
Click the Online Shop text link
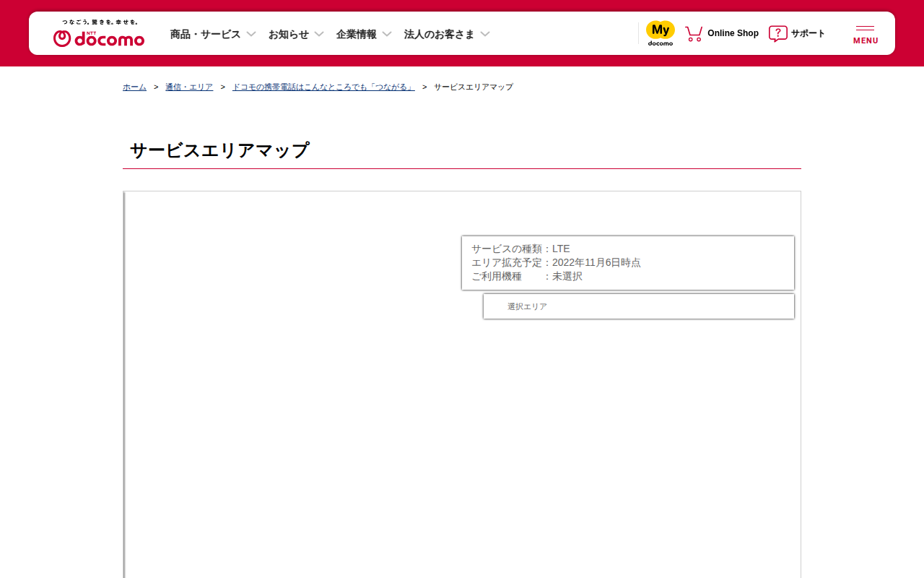point(733,33)
